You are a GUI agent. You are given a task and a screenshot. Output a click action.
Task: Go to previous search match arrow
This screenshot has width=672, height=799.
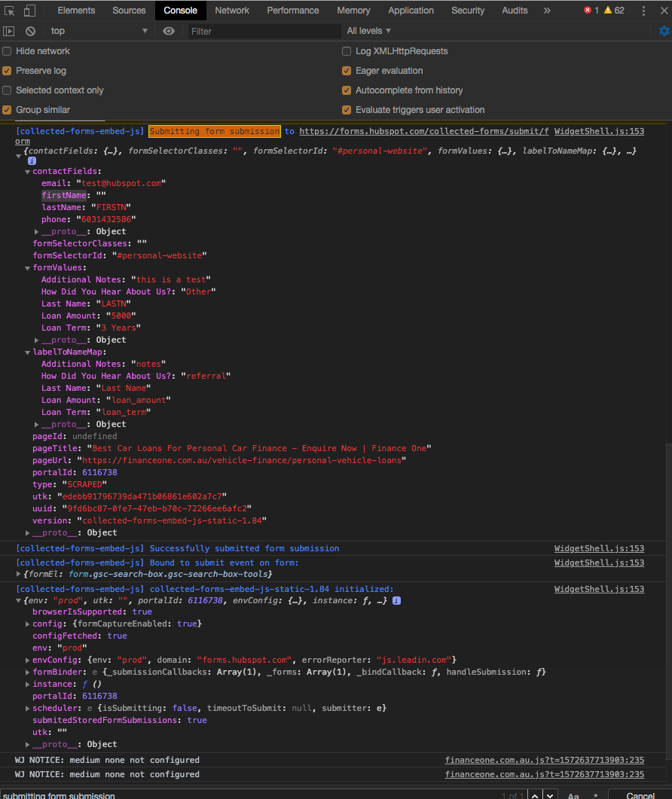[535, 795]
